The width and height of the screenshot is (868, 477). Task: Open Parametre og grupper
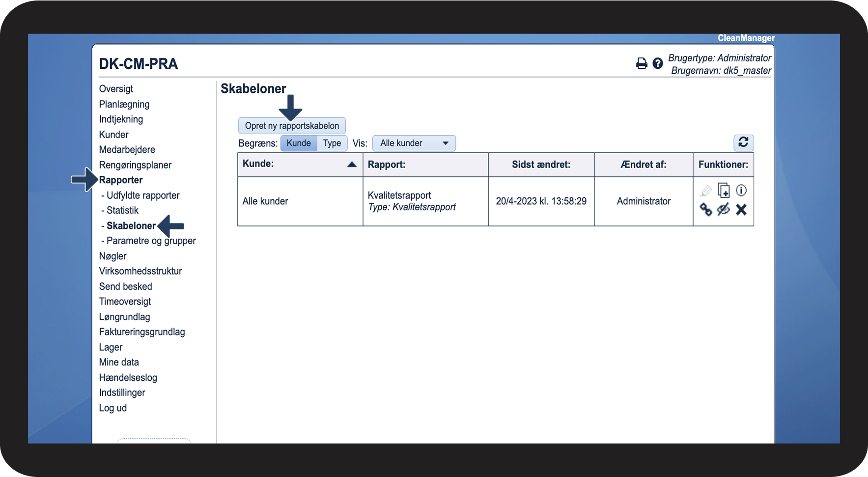click(x=151, y=241)
